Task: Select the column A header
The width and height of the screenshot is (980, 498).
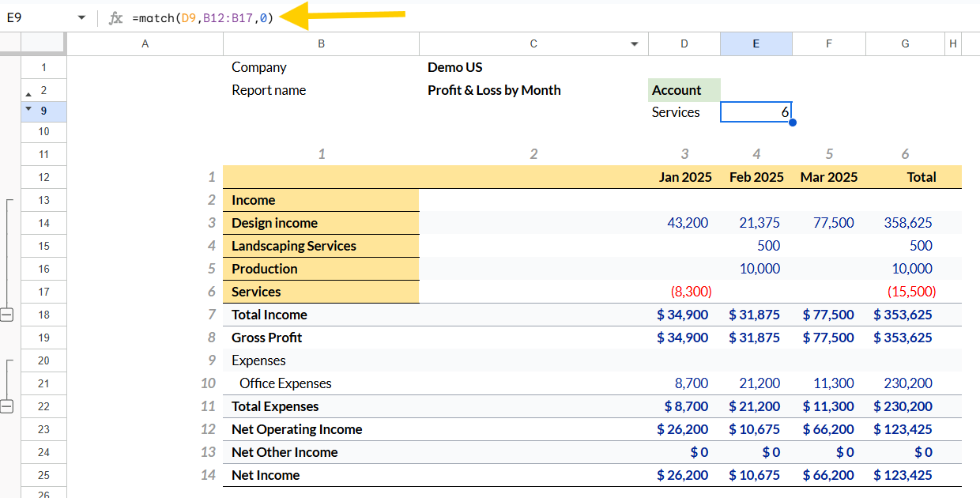Action: coord(145,44)
